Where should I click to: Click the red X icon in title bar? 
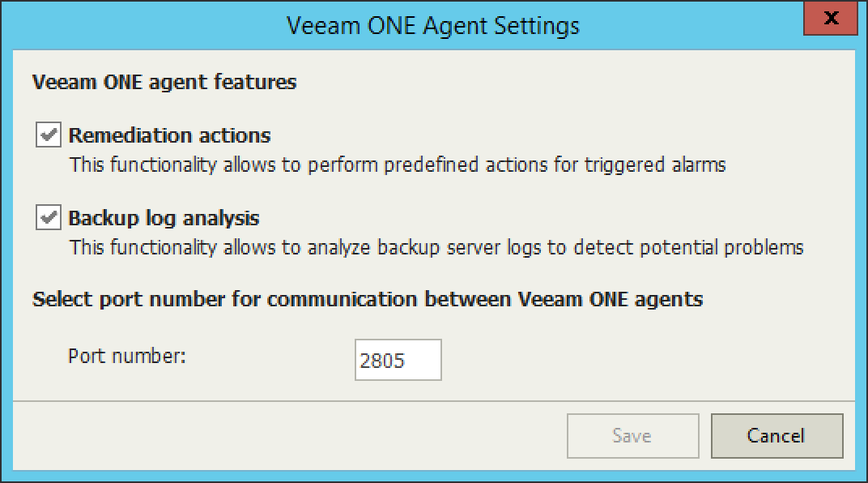829,19
